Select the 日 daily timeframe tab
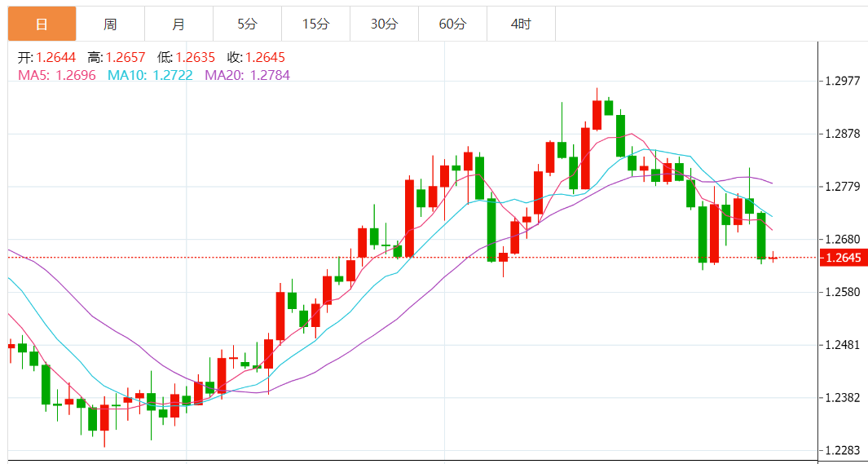Screen dimensions: 868x464 click(42, 24)
